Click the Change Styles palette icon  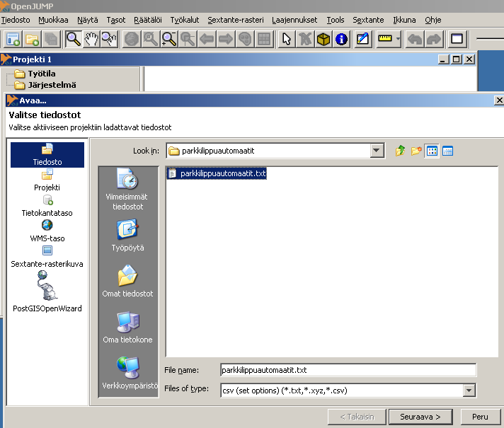245,39
